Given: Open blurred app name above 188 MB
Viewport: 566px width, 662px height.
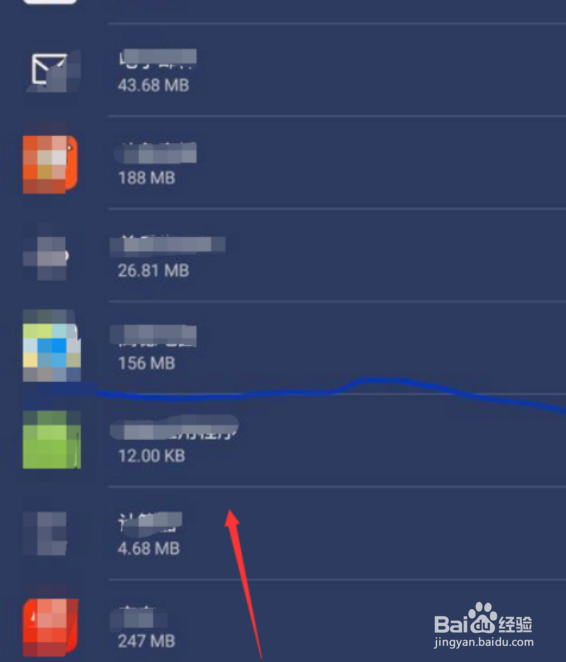Looking at the screenshot, I should tap(156, 153).
